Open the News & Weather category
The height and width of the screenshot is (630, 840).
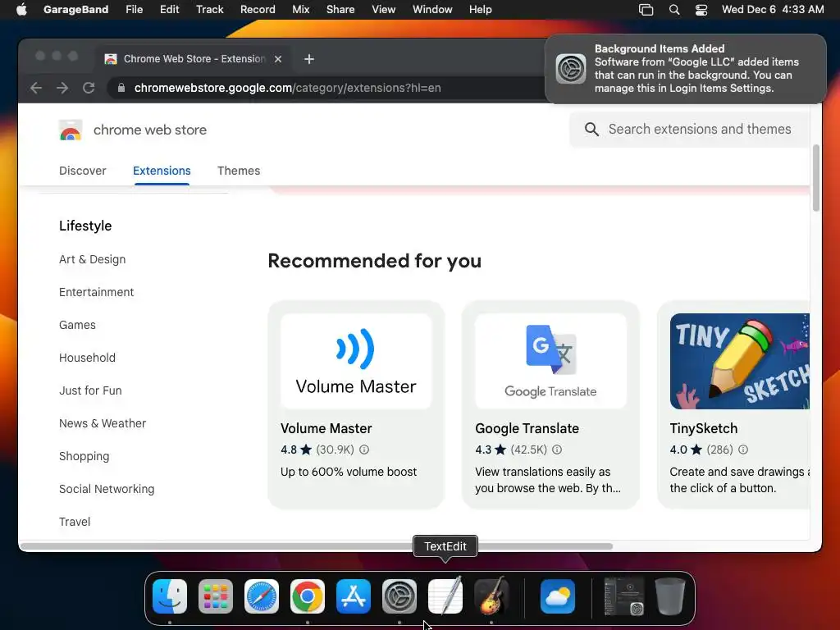pyautogui.click(x=103, y=423)
